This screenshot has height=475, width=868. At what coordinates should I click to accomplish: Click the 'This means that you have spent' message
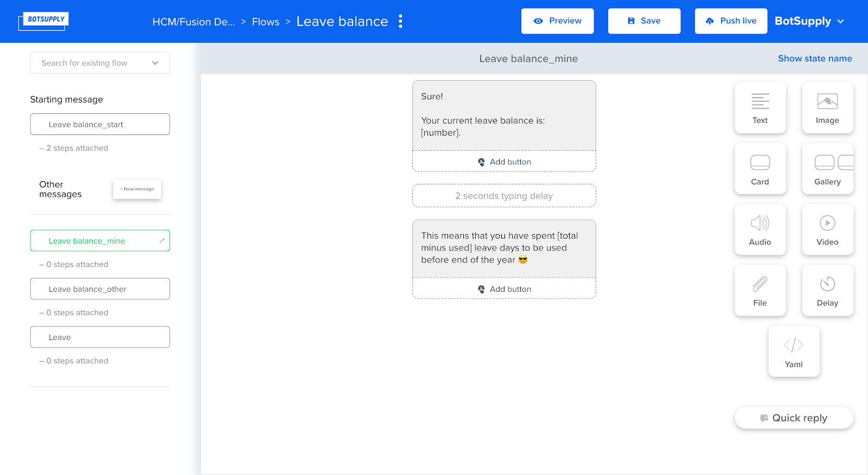click(x=504, y=249)
